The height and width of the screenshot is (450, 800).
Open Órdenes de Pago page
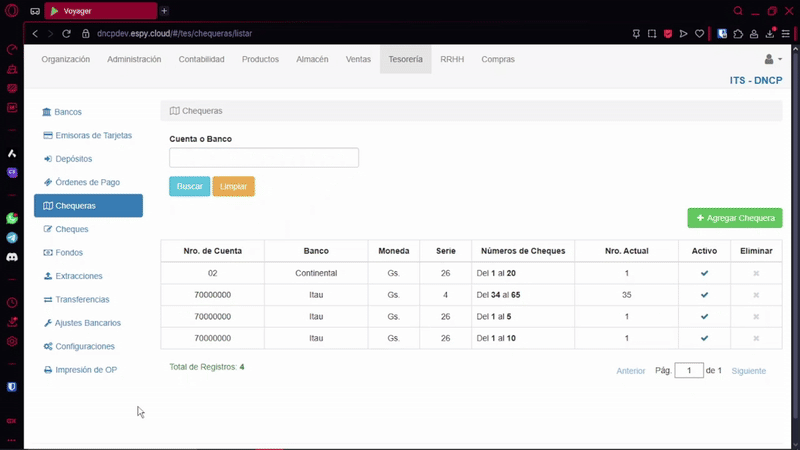(x=87, y=182)
